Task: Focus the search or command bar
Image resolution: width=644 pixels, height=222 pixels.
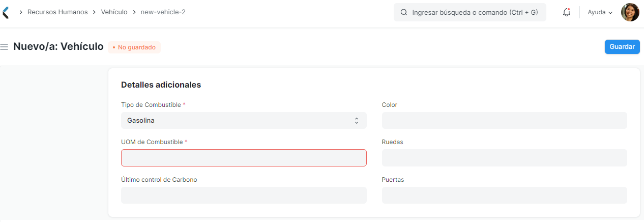Action: 470,12
